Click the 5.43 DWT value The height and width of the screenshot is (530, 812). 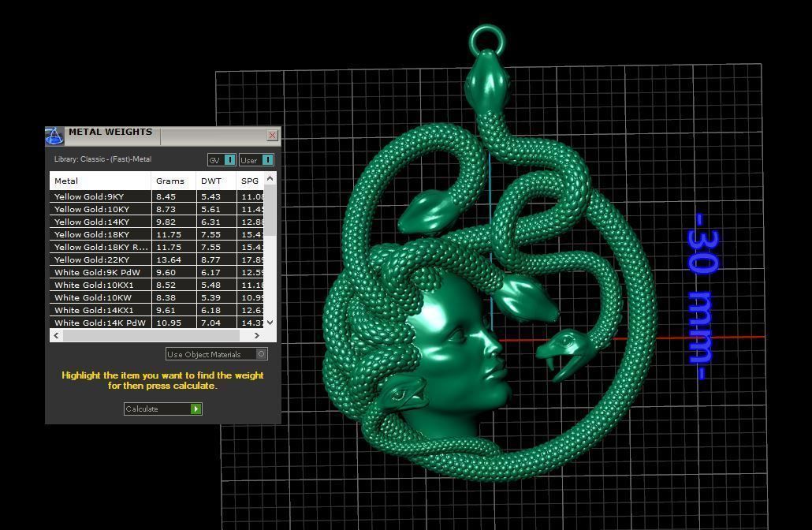click(x=210, y=197)
